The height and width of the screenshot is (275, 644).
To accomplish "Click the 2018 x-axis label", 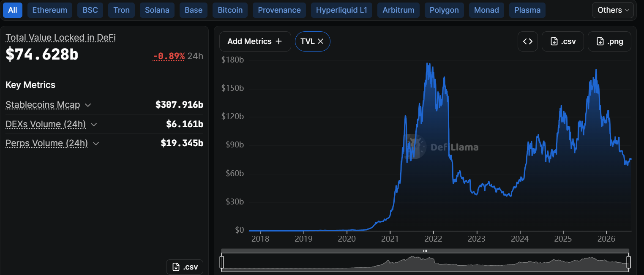I will (260, 238).
